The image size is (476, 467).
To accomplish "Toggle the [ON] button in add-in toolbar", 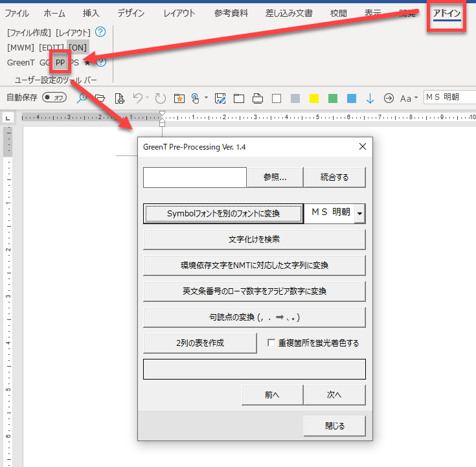I will coord(78,47).
